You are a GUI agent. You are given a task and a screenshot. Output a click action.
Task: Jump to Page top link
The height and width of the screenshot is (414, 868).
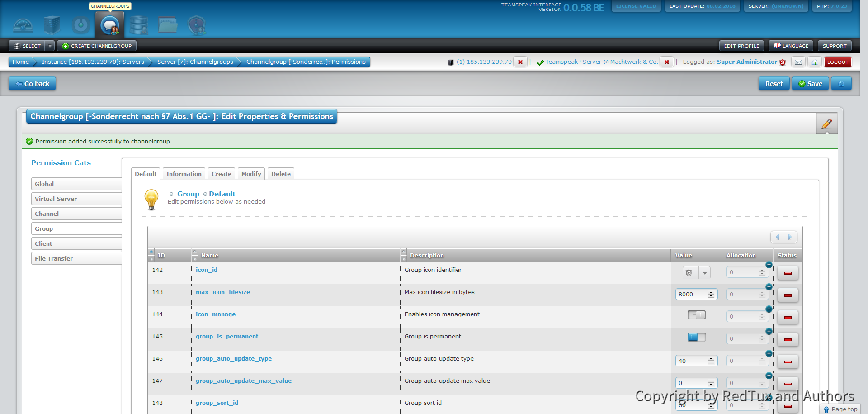[x=840, y=409]
